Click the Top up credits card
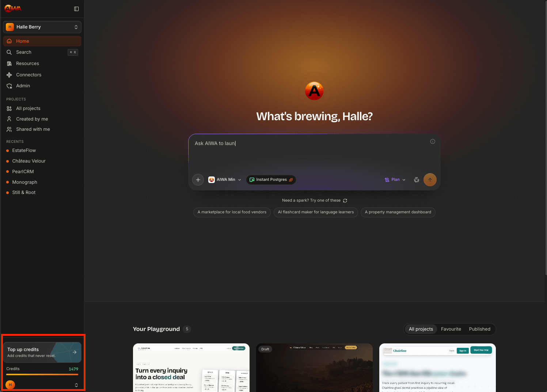Image resolution: width=547 pixels, height=392 pixels. (x=42, y=352)
